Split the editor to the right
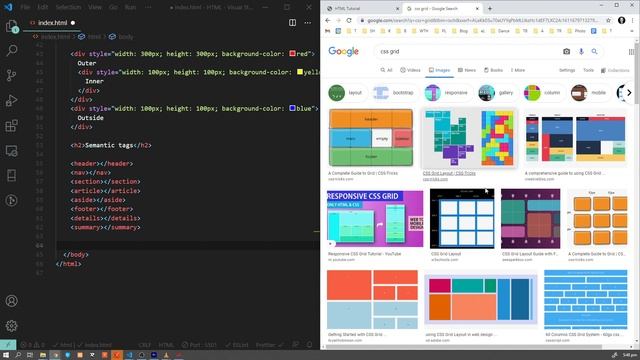This screenshot has height=360, width=640. point(292,23)
